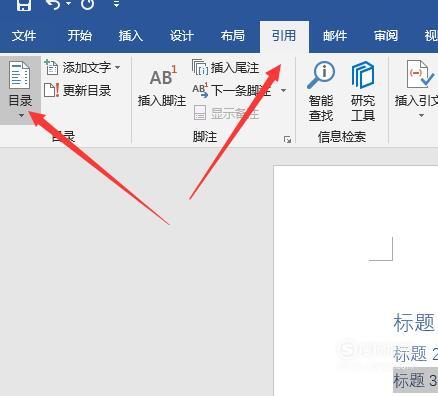This screenshot has height=396, width=438.
Task: Click the Redo/Repeat circular arrow icon
Action: click(x=88, y=4)
